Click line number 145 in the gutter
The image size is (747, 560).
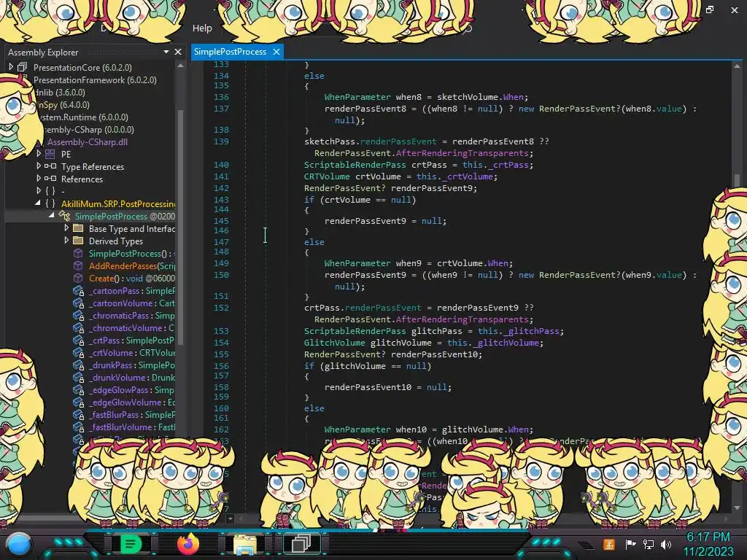(221, 220)
